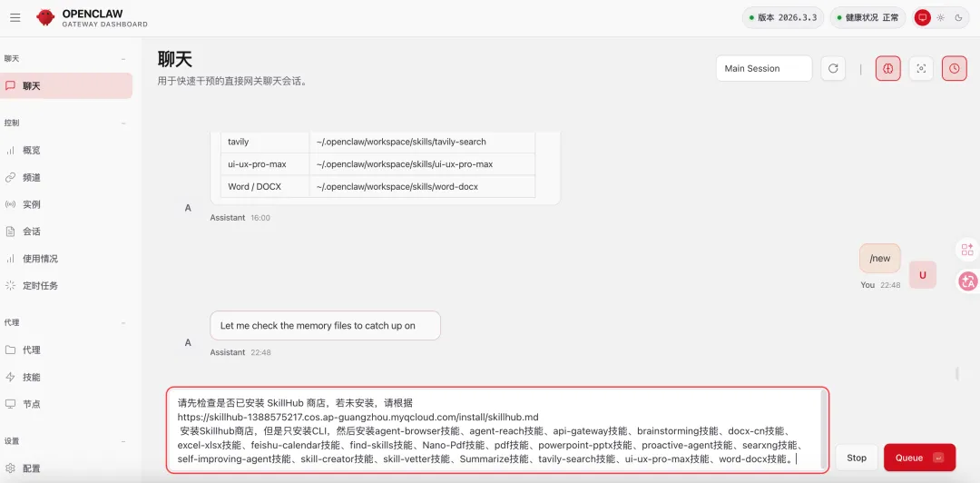
Task: Click the ui-ux-pro-max path cell
Action: tap(422, 164)
